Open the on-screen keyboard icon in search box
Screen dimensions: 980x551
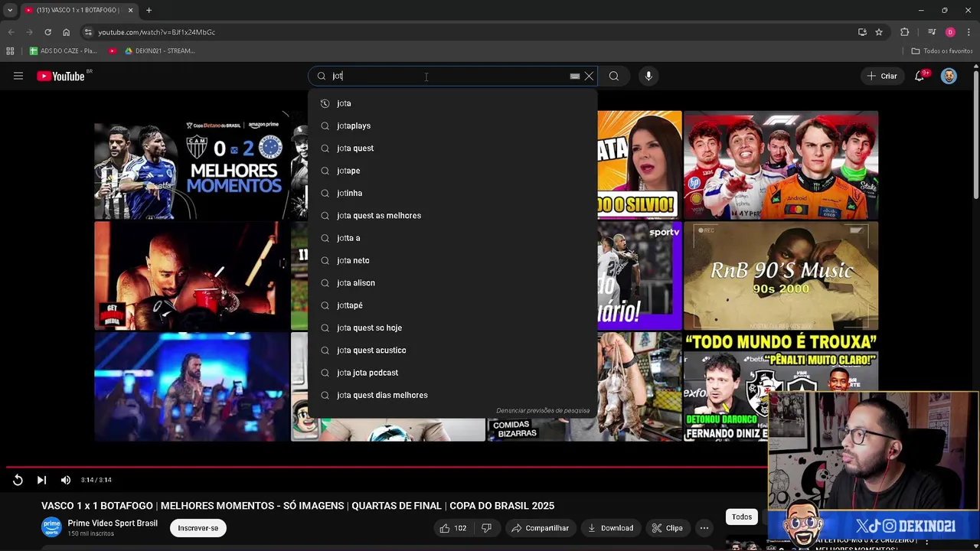(575, 76)
